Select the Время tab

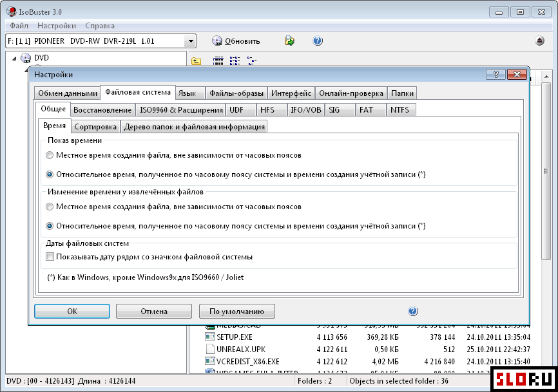[55, 126]
